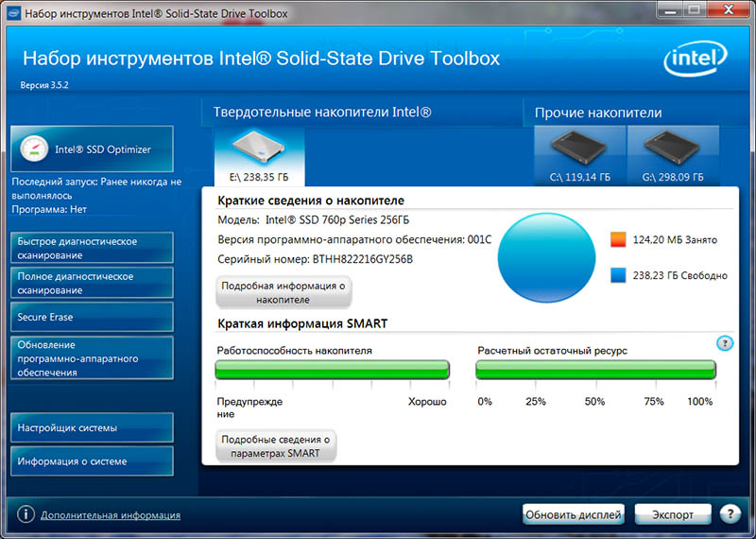Click blue Свободно legend swatch
The image size is (756, 539).
(x=618, y=275)
